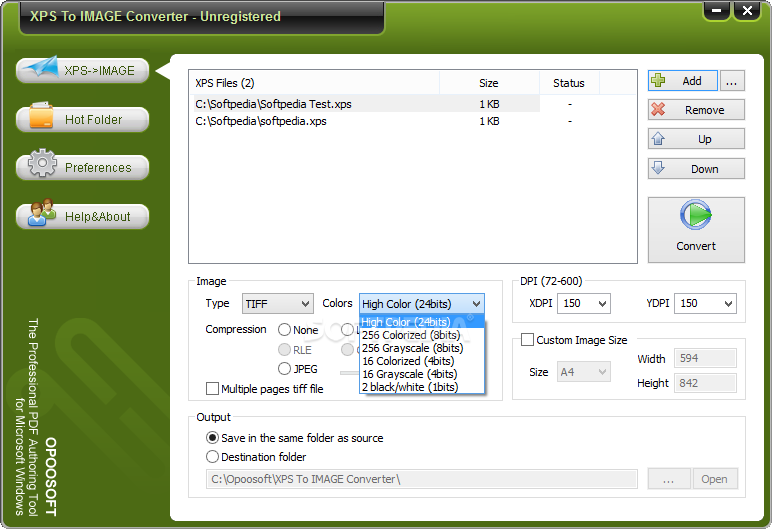This screenshot has width=772, height=529.
Task: Open the Help&About section
Action: [x=83, y=216]
